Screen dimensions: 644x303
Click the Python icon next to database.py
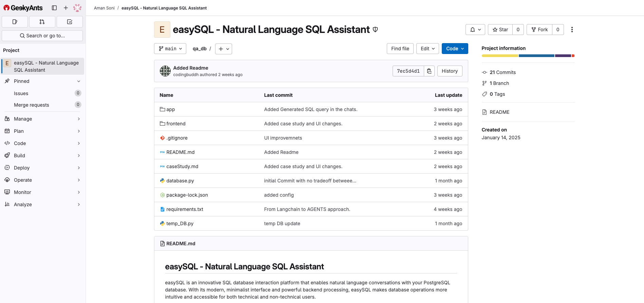163,181
